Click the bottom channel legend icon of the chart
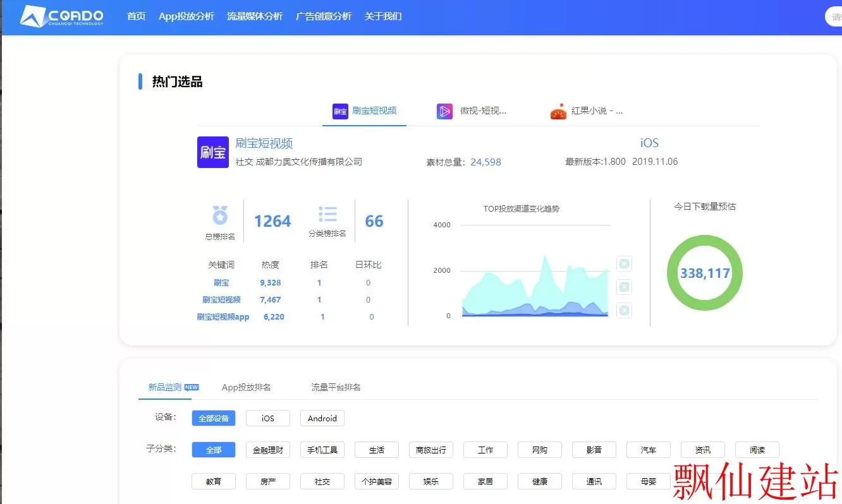 (x=624, y=311)
